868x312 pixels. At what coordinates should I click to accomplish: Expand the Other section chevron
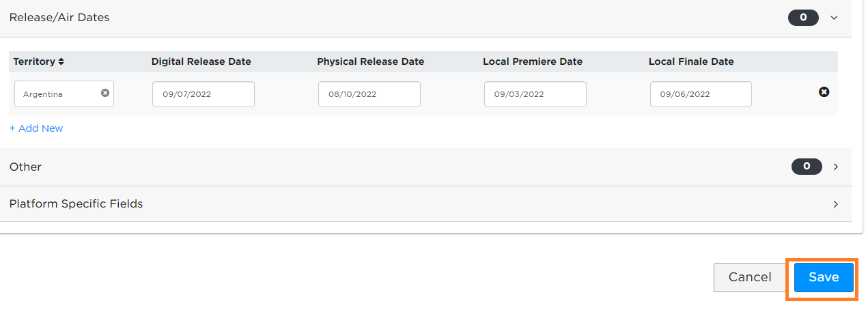point(836,167)
